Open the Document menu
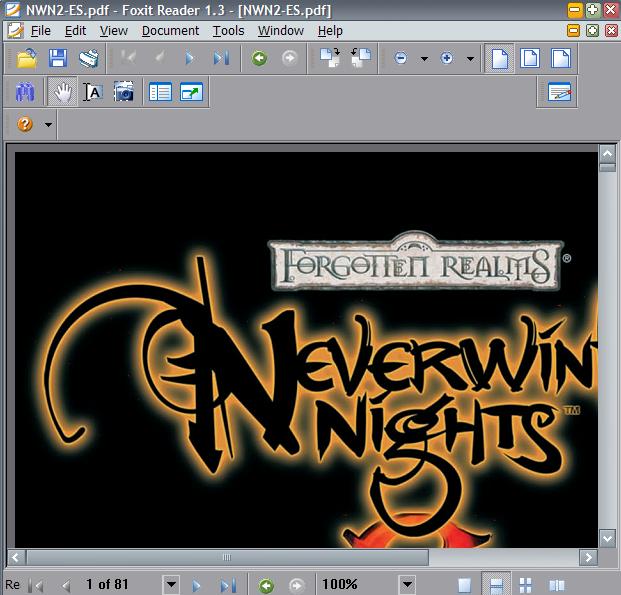This screenshot has height=595, width=621. click(170, 31)
